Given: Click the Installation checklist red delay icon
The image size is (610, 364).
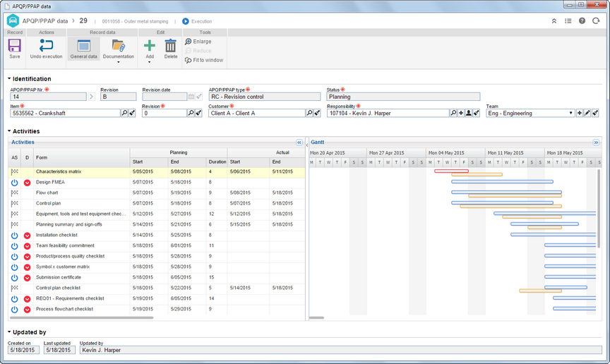Looking at the screenshot, I should point(28,236).
